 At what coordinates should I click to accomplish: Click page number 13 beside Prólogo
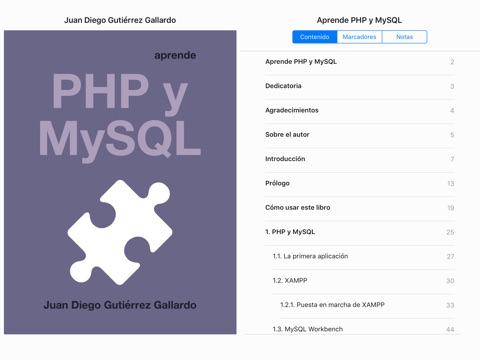coord(451,184)
